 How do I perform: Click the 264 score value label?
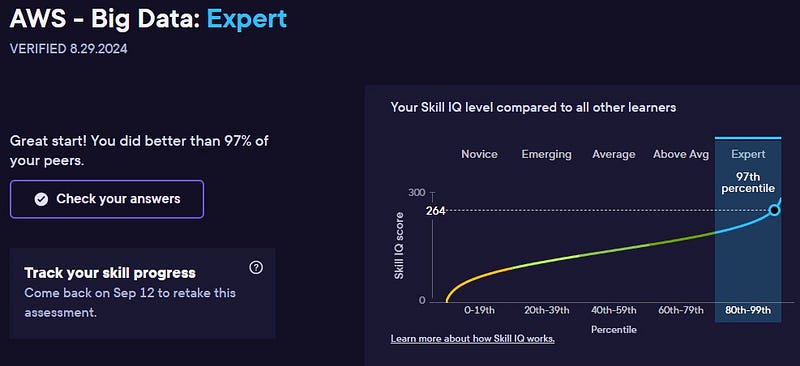436,210
